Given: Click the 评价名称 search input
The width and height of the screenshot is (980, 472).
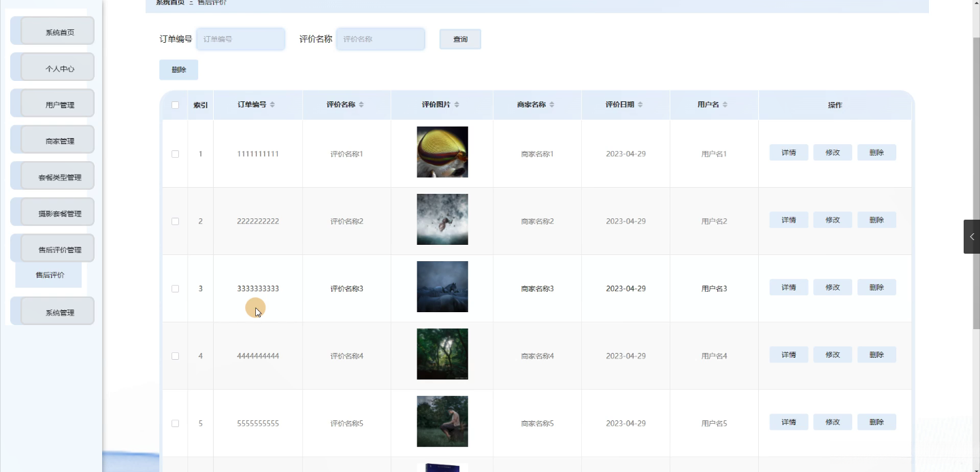Looking at the screenshot, I should 380,39.
